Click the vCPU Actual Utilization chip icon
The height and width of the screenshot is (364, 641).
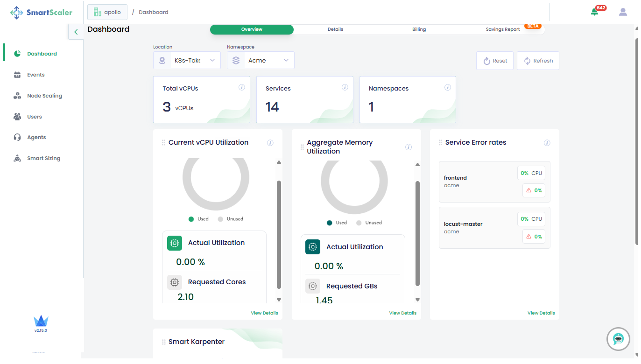[175, 243]
